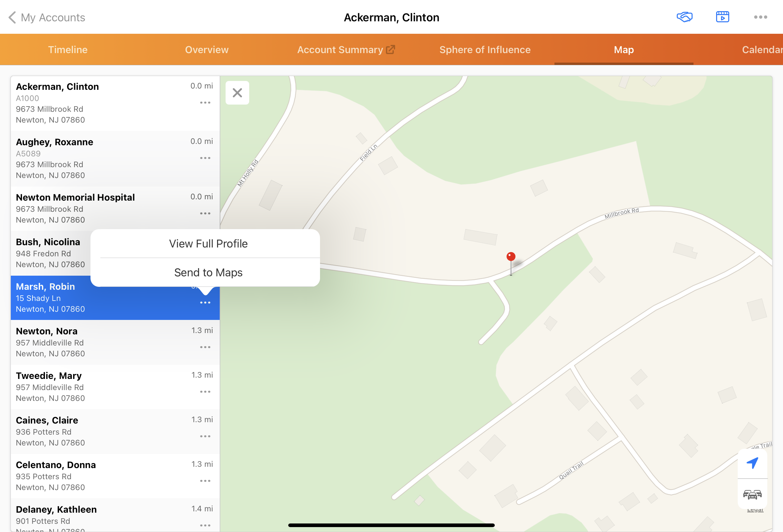
Task: Switch to Sphere of Influence tab
Action: pos(485,50)
